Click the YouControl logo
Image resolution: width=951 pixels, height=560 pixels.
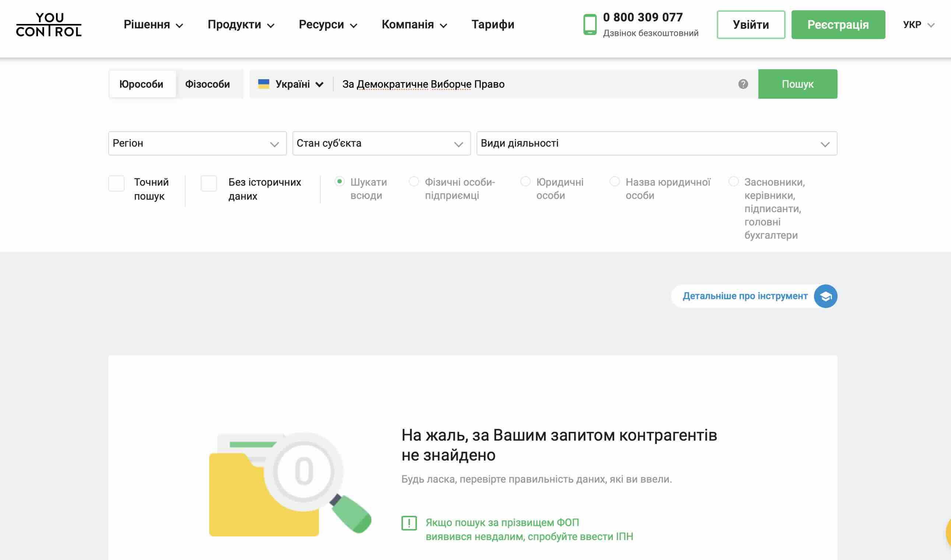tap(49, 25)
